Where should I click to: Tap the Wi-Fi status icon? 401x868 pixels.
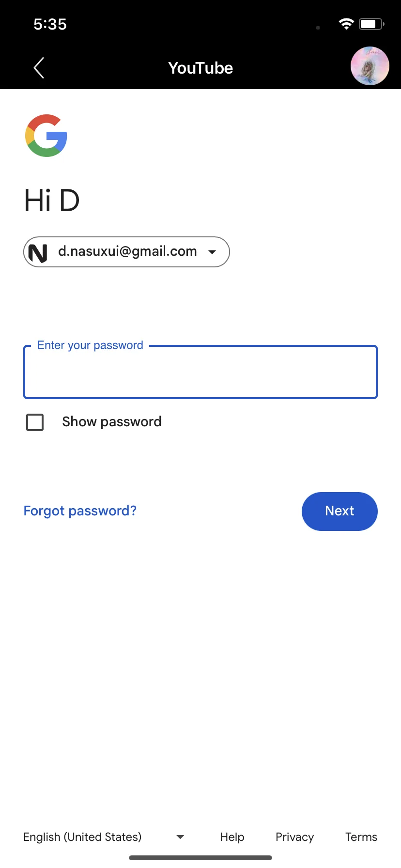pyautogui.click(x=346, y=24)
